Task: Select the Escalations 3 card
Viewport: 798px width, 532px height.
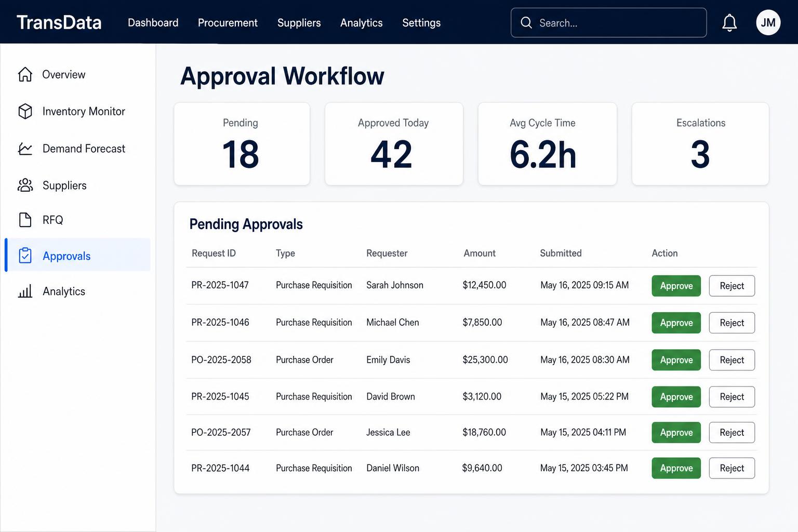Action: pyautogui.click(x=700, y=144)
